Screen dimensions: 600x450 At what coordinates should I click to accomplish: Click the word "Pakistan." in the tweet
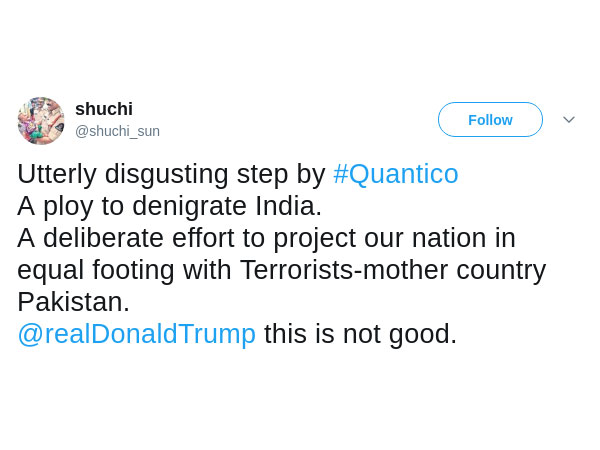pyautogui.click(x=73, y=302)
